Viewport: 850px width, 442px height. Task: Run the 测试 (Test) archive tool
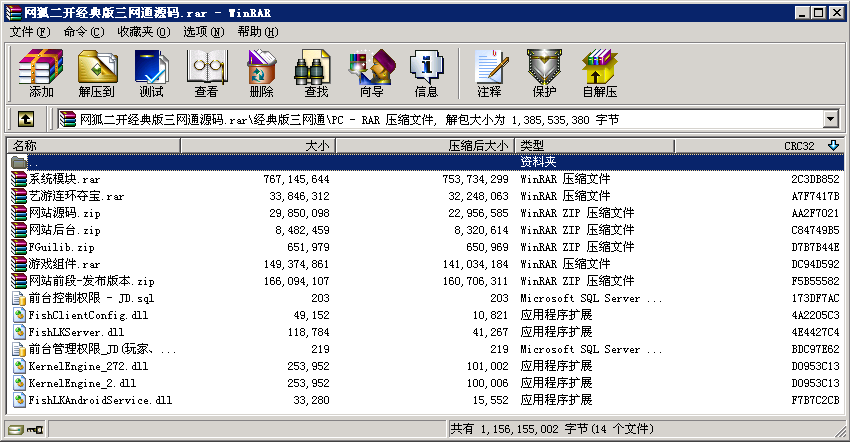pos(152,73)
